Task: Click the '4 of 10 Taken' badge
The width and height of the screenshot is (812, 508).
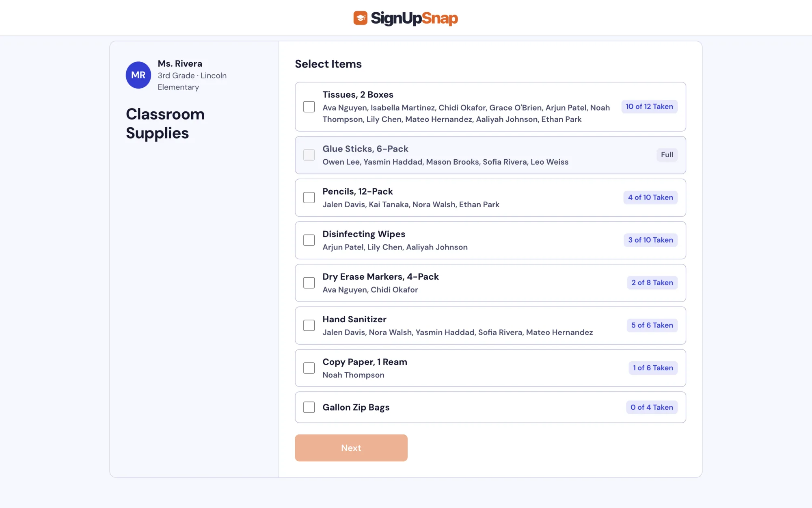Action: coord(650,198)
